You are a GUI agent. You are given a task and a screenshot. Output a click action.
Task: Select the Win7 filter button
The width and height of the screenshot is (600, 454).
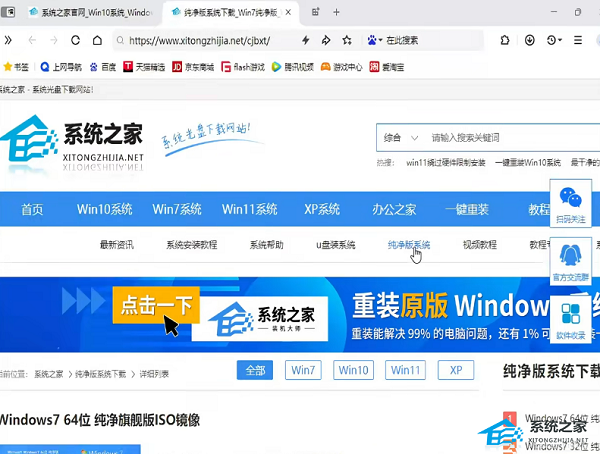click(x=304, y=370)
